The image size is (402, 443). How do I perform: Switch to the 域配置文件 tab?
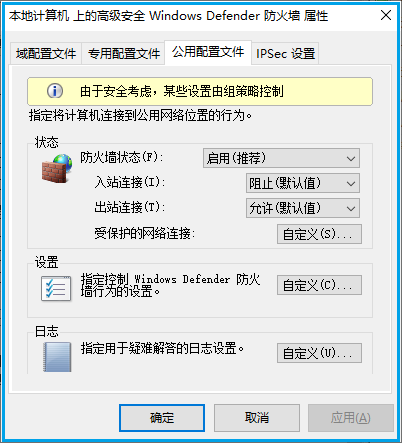tap(46, 53)
